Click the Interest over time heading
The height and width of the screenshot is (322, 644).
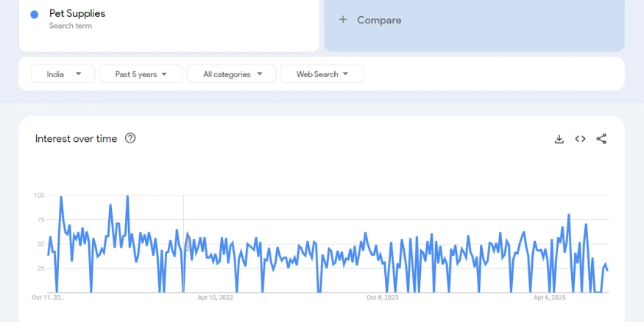click(76, 139)
